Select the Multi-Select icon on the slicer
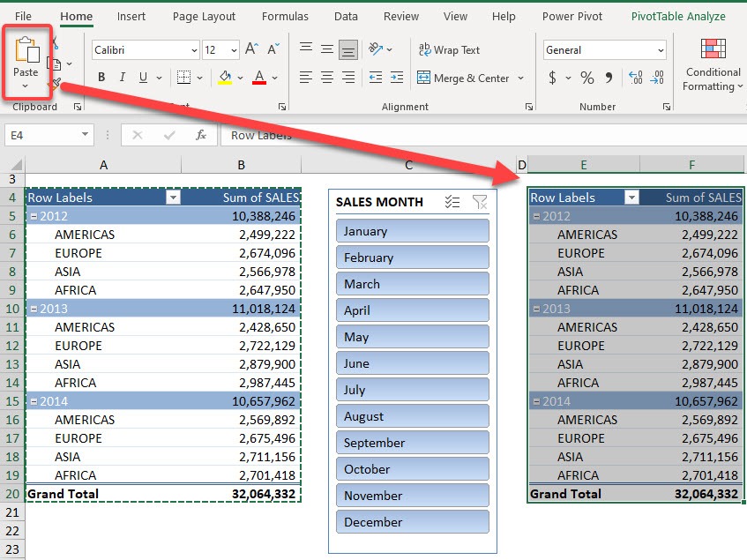The height and width of the screenshot is (560, 747). pyautogui.click(x=453, y=202)
